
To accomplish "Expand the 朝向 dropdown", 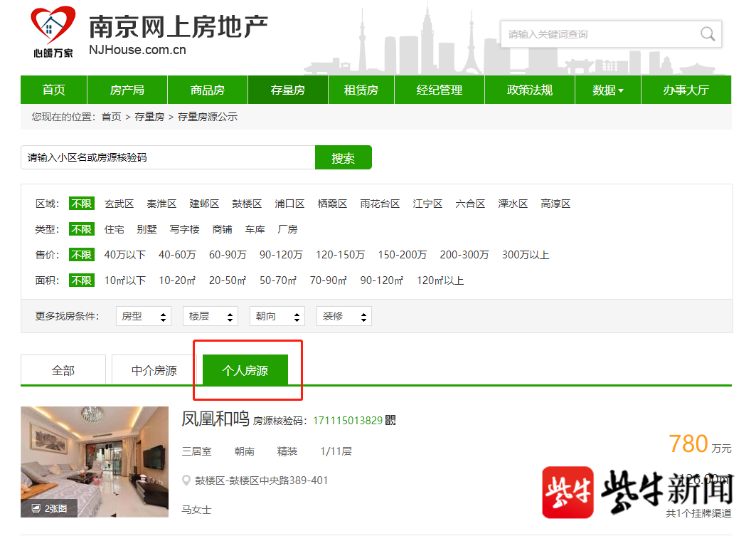I will tap(277, 316).
